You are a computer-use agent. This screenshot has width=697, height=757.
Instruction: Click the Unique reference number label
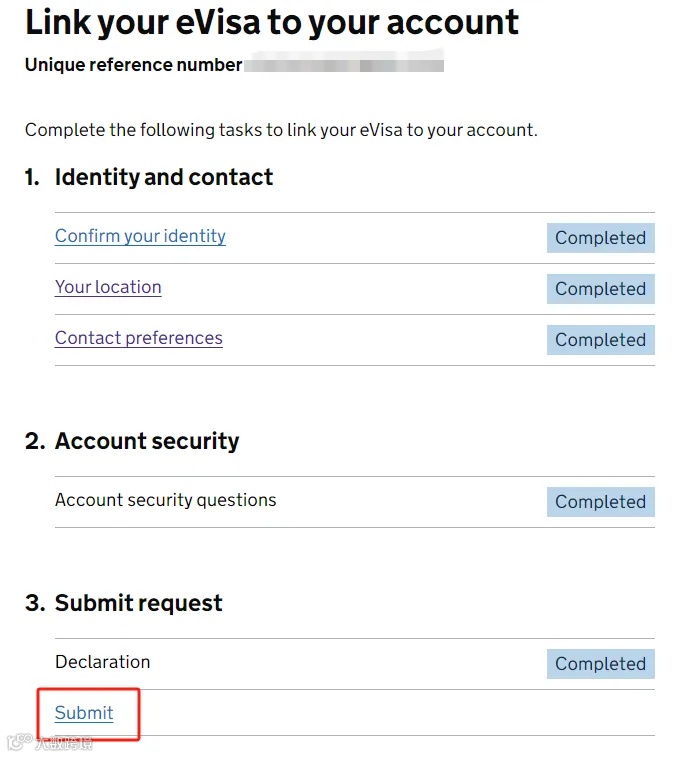pos(133,65)
